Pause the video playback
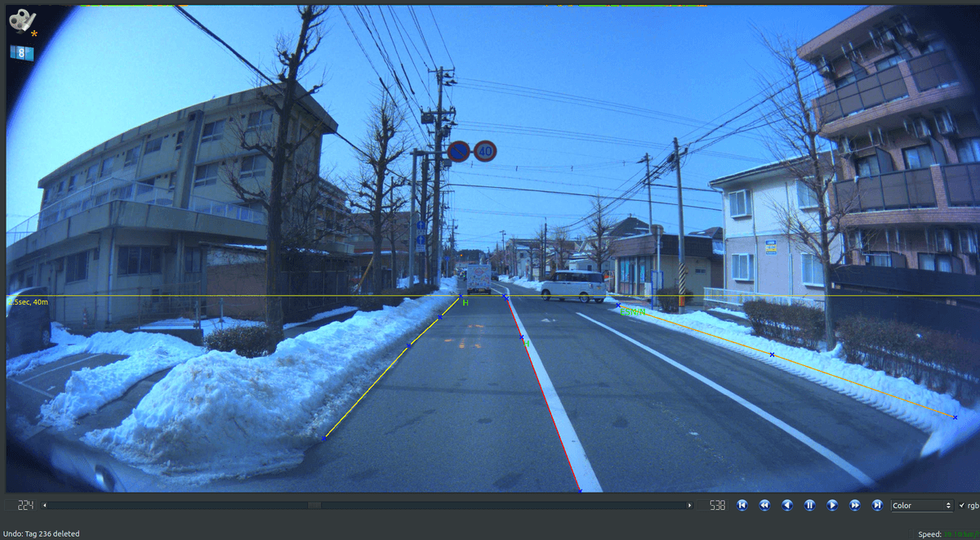The image size is (980, 540). [809, 506]
